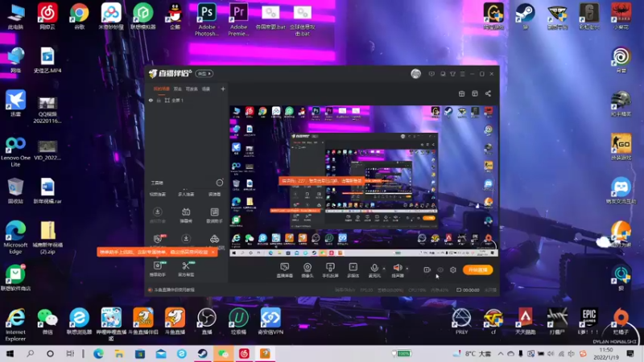Open Adobe Photoshop desktop shortcut
The image size is (644, 362).
click(207, 19)
